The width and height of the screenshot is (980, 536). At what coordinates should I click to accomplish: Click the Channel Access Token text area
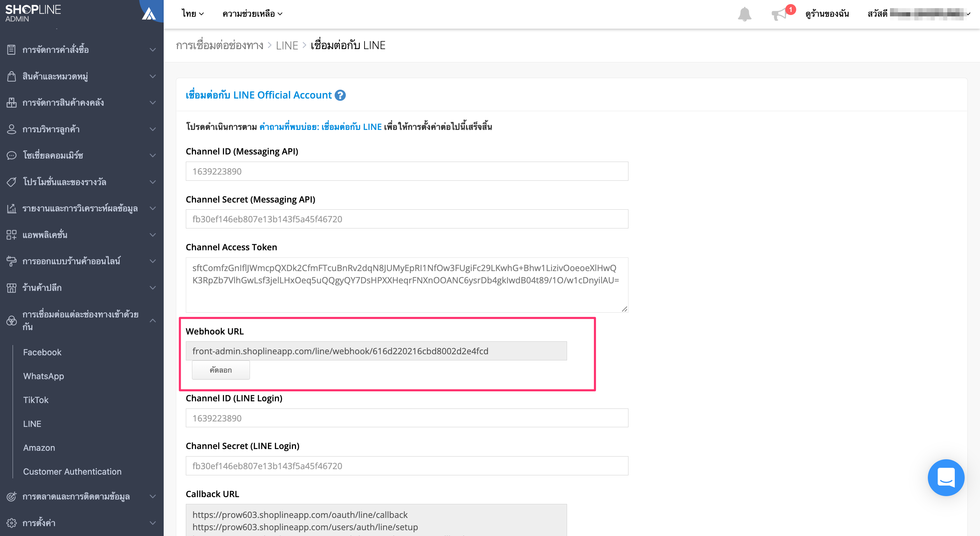[x=407, y=285]
